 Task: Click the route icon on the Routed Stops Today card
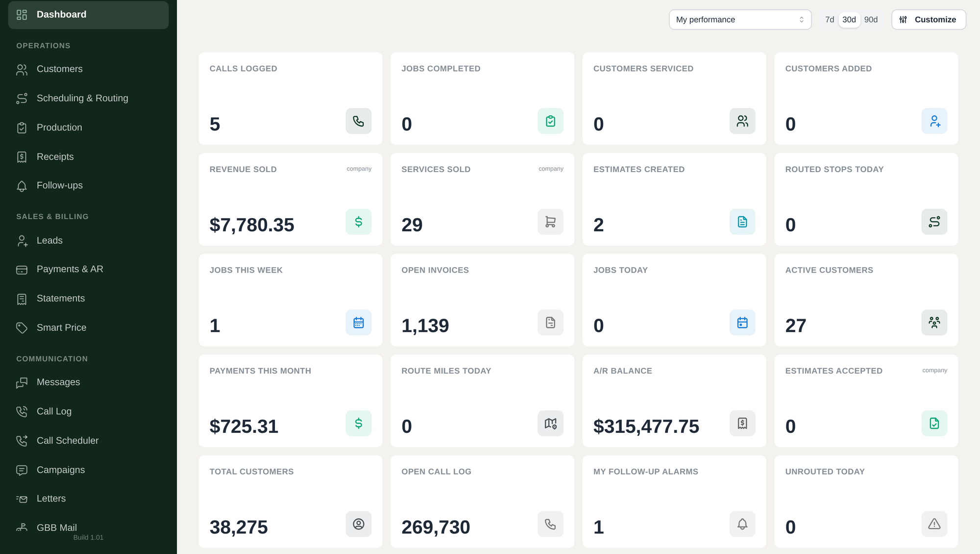[934, 222]
